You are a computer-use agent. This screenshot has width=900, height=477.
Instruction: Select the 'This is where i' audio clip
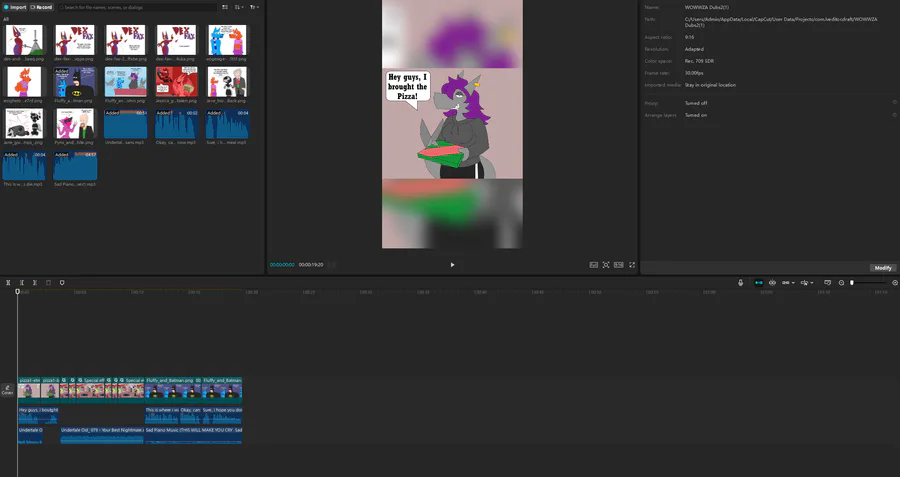(x=162, y=416)
